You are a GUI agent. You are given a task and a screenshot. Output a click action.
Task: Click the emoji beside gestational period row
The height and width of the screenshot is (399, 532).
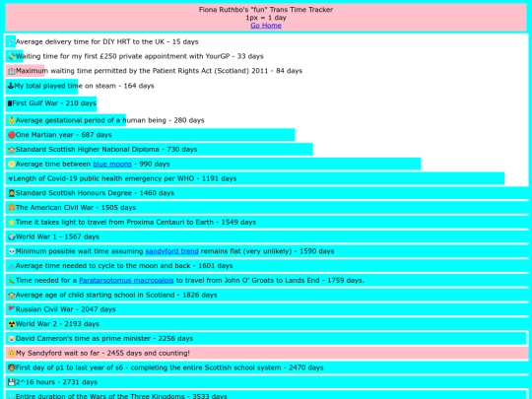[x=11, y=120]
